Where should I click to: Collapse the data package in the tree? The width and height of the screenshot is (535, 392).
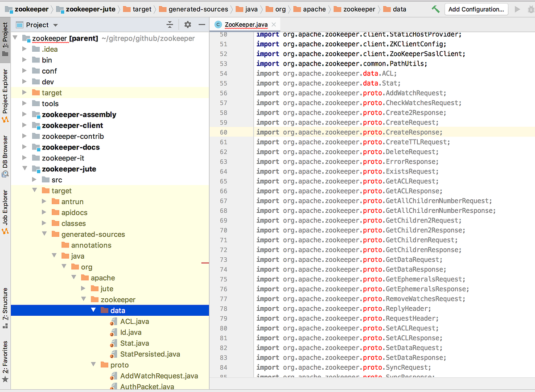point(94,310)
